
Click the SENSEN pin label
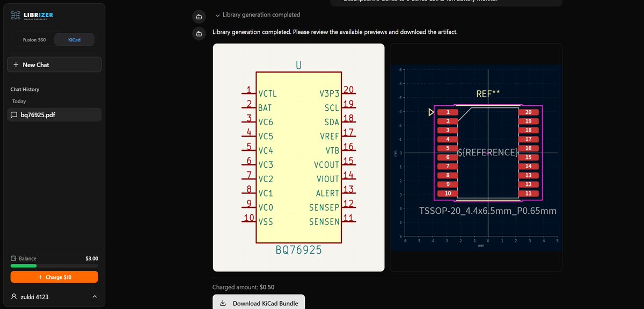324,221
